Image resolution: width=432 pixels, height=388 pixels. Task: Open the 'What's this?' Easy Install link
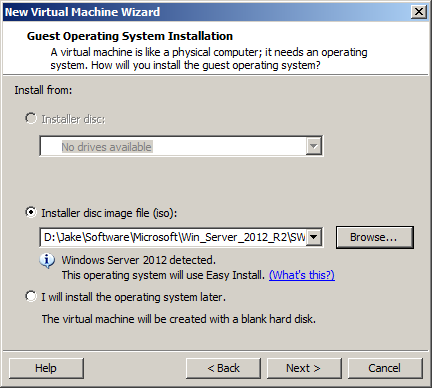point(302,275)
